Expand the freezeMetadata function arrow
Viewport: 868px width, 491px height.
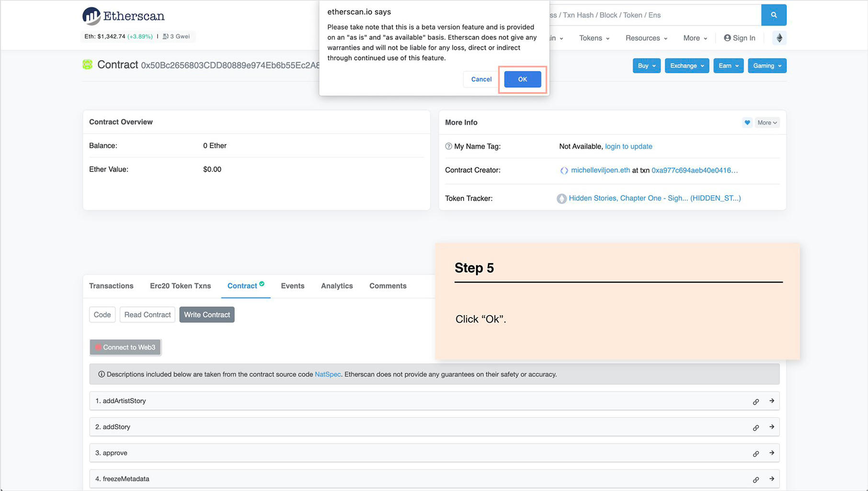click(x=772, y=479)
